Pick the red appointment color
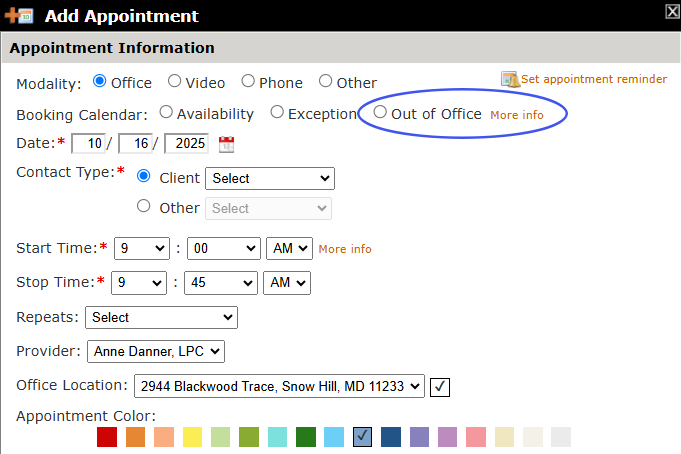This screenshot has height=454, width=681. coord(107,437)
